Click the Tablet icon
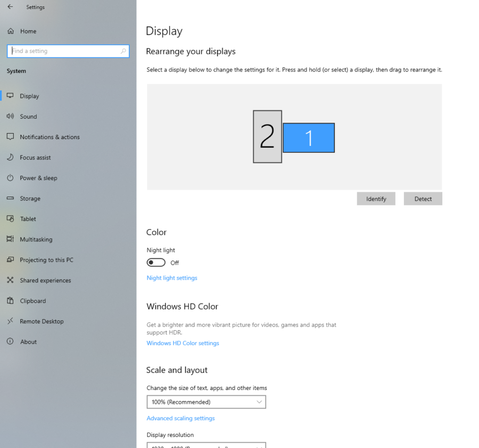 click(x=11, y=218)
